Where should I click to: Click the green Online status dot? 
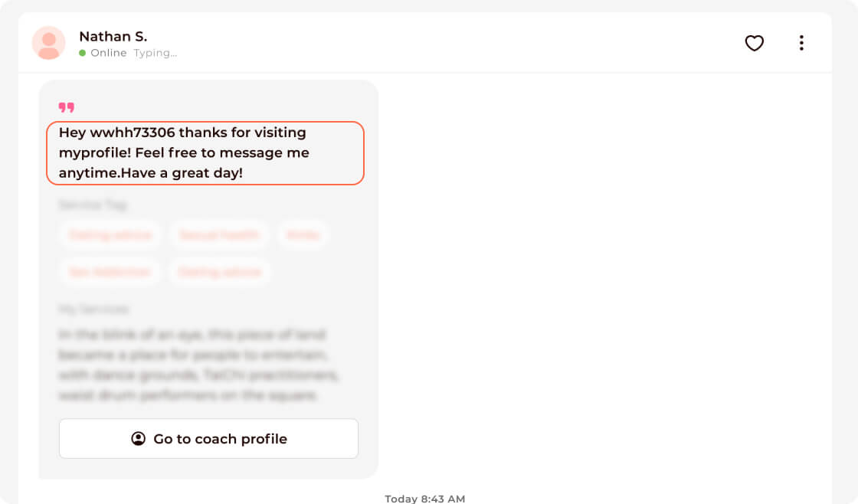tap(83, 53)
